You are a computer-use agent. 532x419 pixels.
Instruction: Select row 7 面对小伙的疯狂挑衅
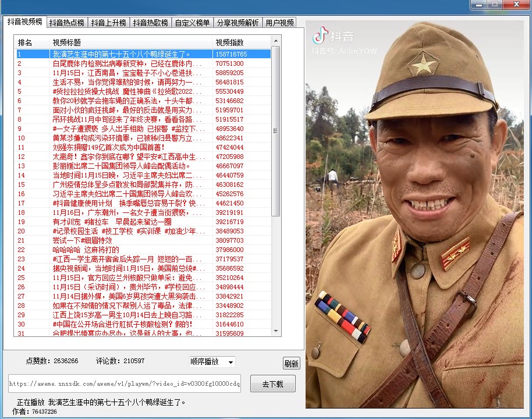tap(144, 110)
